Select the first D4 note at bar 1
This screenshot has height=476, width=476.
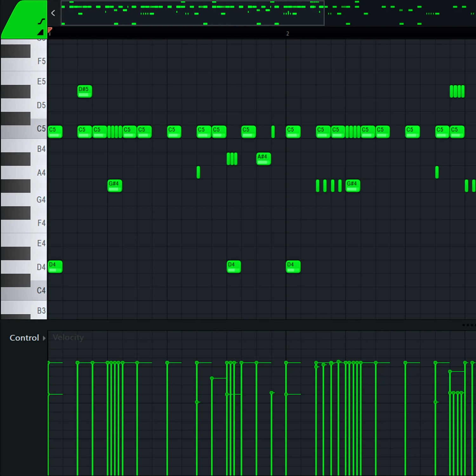(x=55, y=267)
